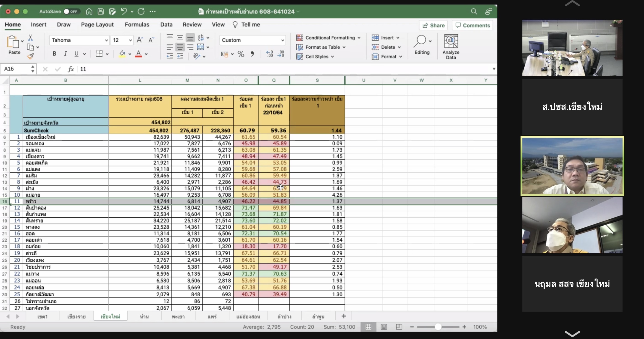This screenshot has height=339, width=644.
Task: Toggle Center horizontal alignment
Action: 180,47
